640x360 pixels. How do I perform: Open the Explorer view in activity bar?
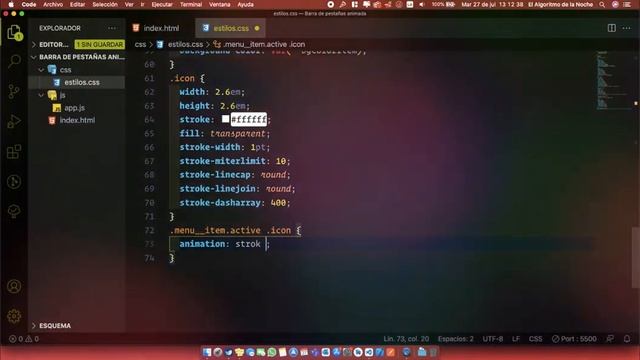[14, 33]
